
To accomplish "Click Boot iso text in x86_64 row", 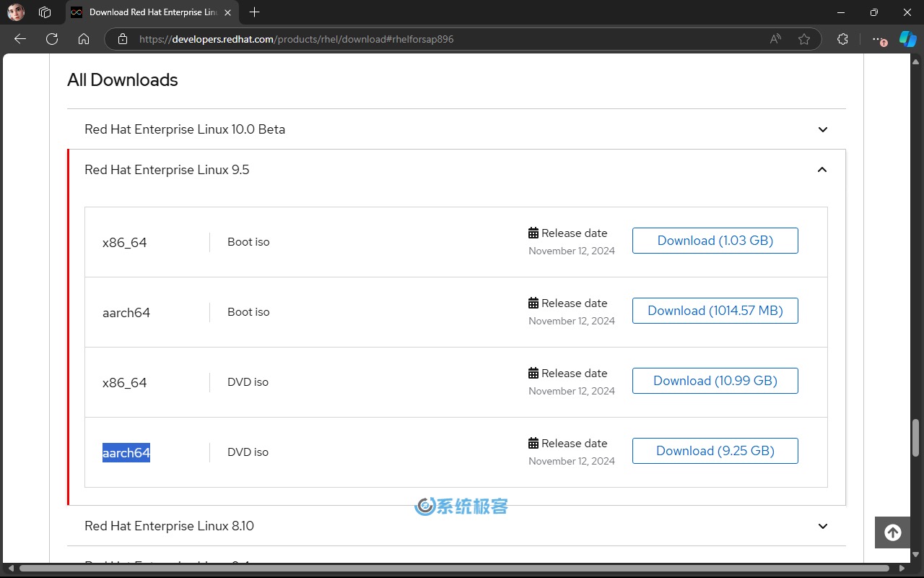I will click(x=248, y=242).
